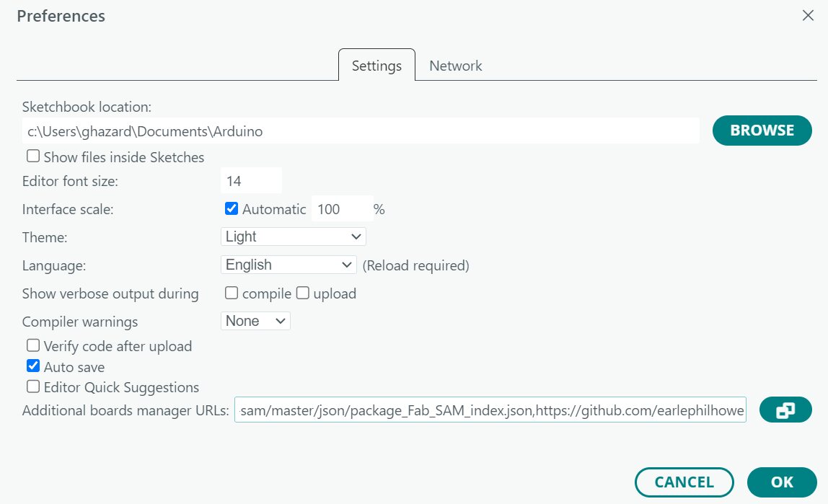The height and width of the screenshot is (504, 828).
Task: Close the Preferences dialog
Action: click(x=808, y=15)
